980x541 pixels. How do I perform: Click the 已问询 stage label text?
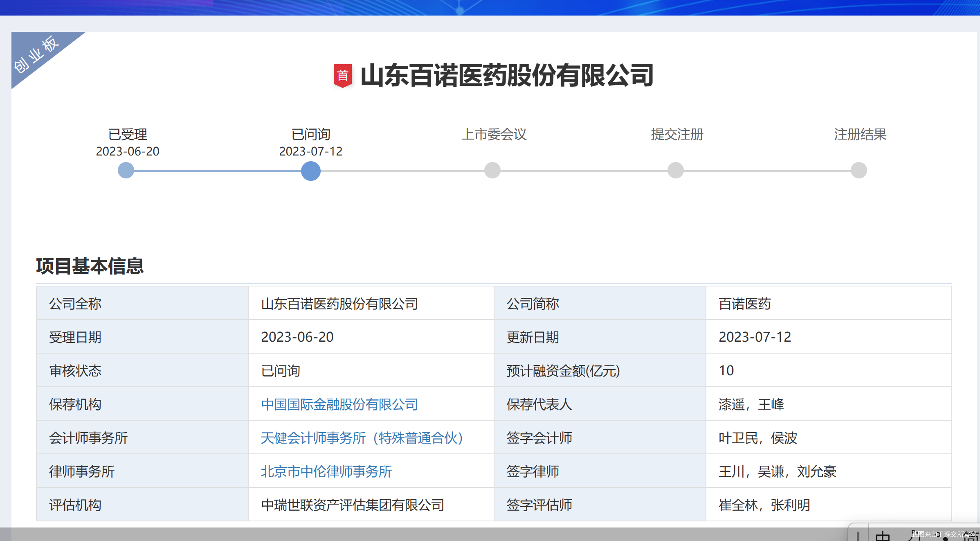click(311, 134)
